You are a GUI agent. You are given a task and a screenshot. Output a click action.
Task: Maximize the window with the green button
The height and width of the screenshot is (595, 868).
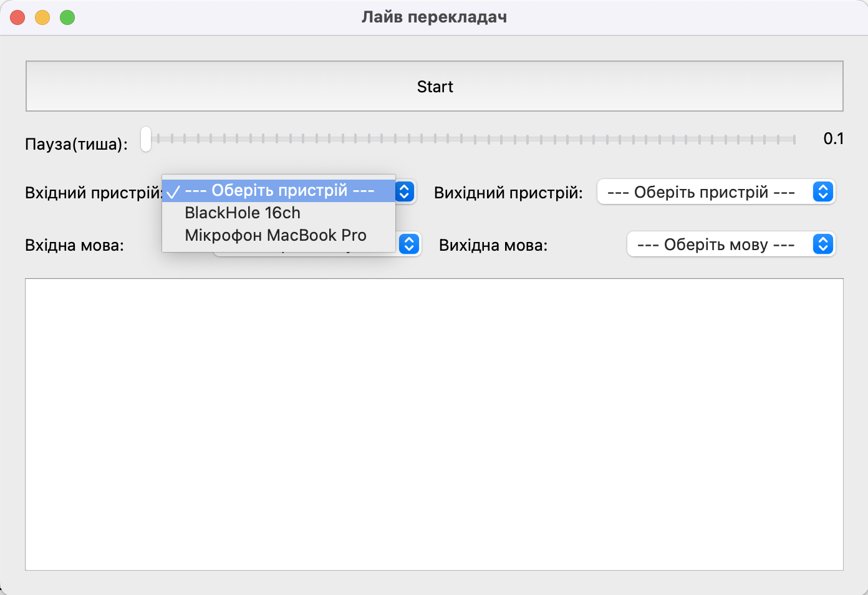[67, 17]
